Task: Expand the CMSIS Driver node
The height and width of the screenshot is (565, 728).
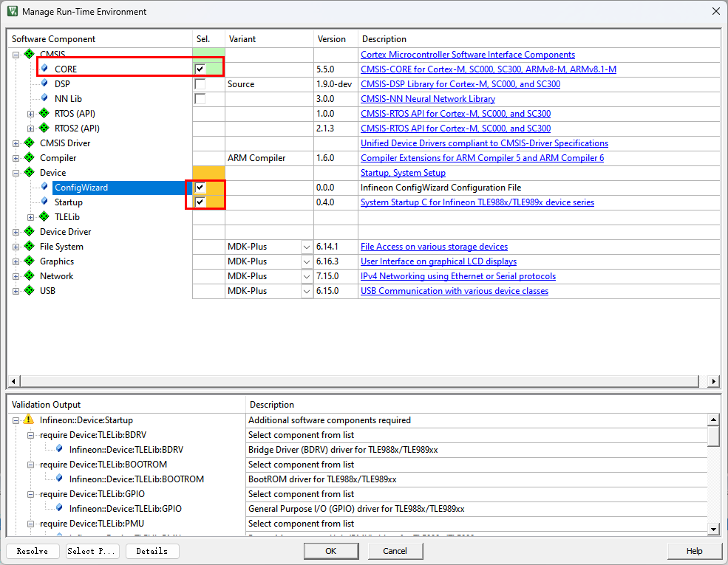Action: click(16, 144)
